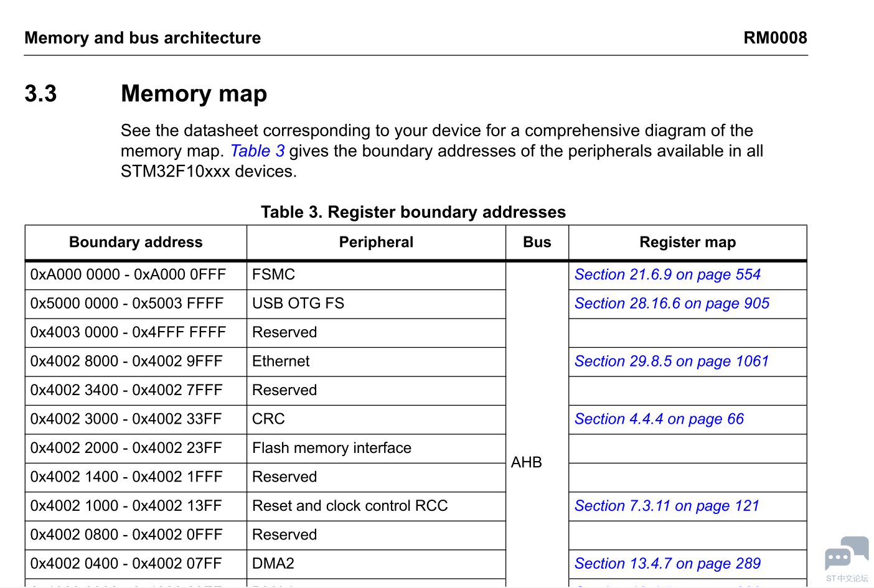The width and height of the screenshot is (874, 588).
Task: Click the Ethernet peripheral cell
Action: click(376, 362)
